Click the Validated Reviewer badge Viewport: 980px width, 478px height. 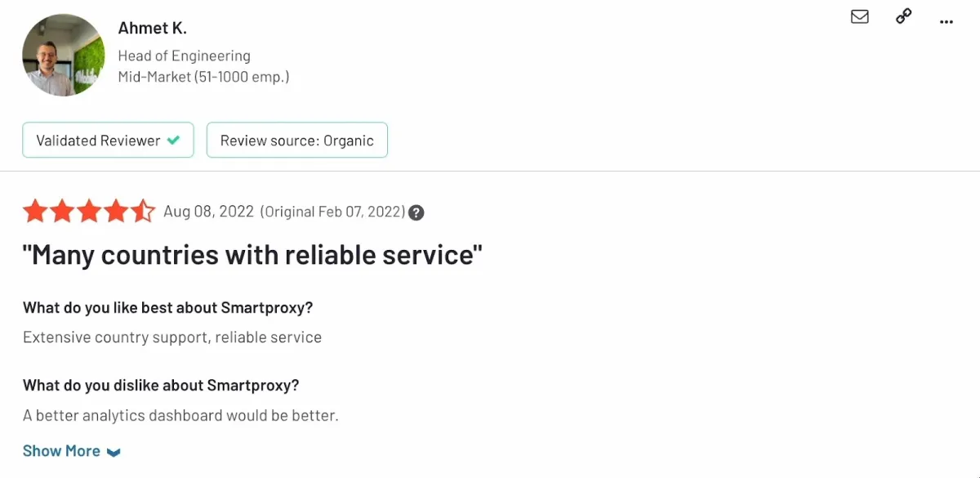click(108, 140)
